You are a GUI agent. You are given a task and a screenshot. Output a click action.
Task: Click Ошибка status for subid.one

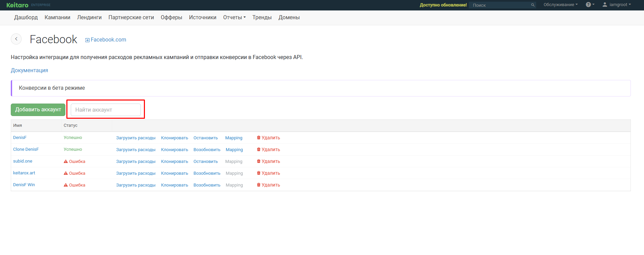(74, 162)
